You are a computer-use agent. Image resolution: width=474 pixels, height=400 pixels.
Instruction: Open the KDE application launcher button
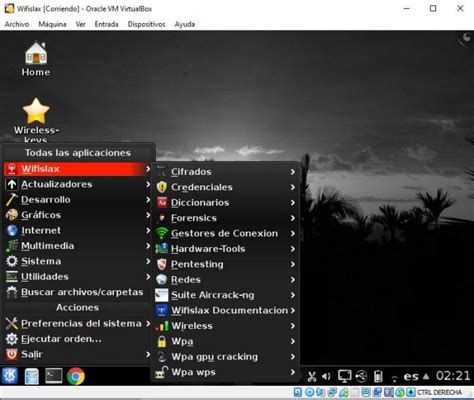10,376
